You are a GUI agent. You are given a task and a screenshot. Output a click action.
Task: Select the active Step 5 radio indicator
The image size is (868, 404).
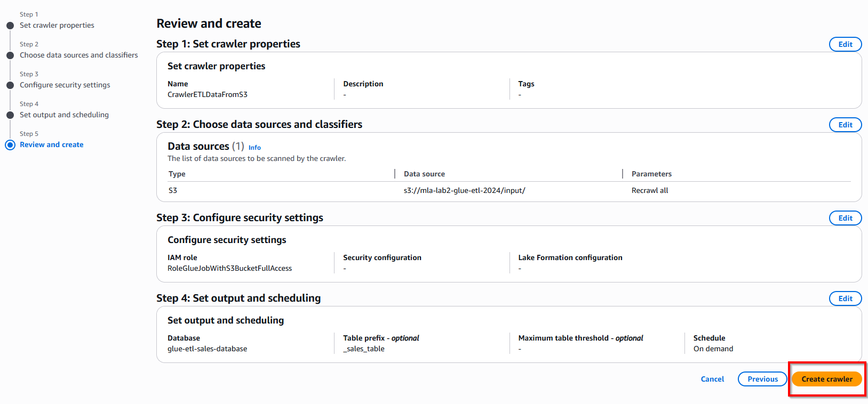click(x=10, y=145)
